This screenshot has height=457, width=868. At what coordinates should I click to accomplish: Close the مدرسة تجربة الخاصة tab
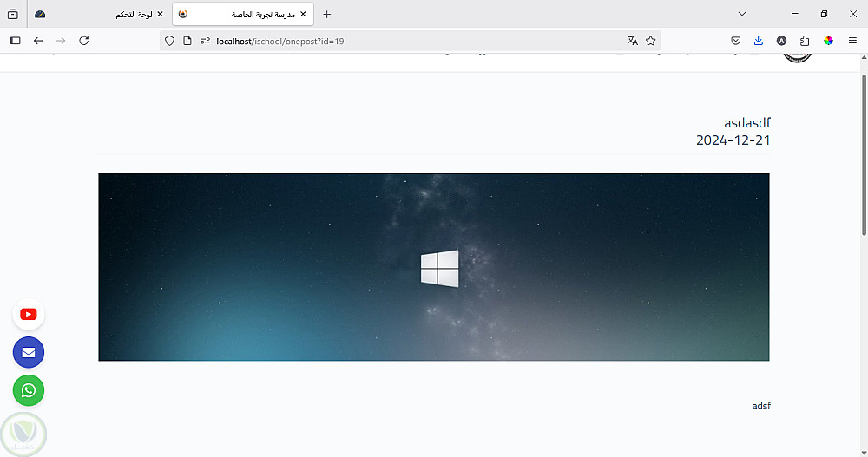303,15
